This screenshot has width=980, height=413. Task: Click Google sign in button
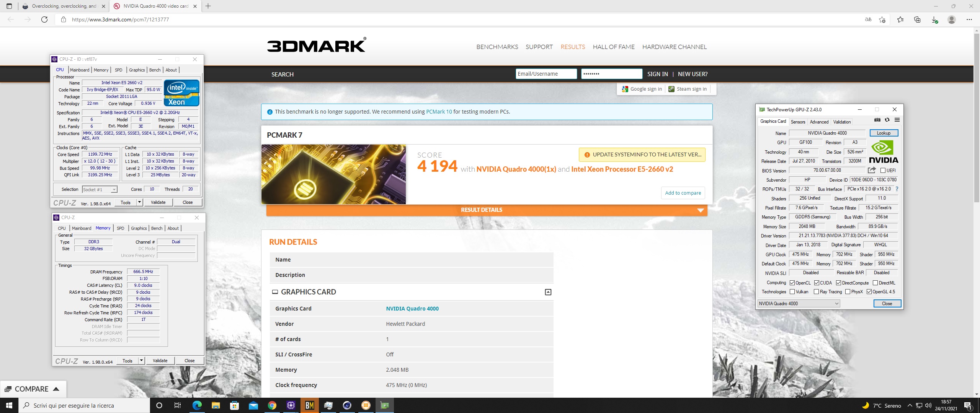pos(642,89)
